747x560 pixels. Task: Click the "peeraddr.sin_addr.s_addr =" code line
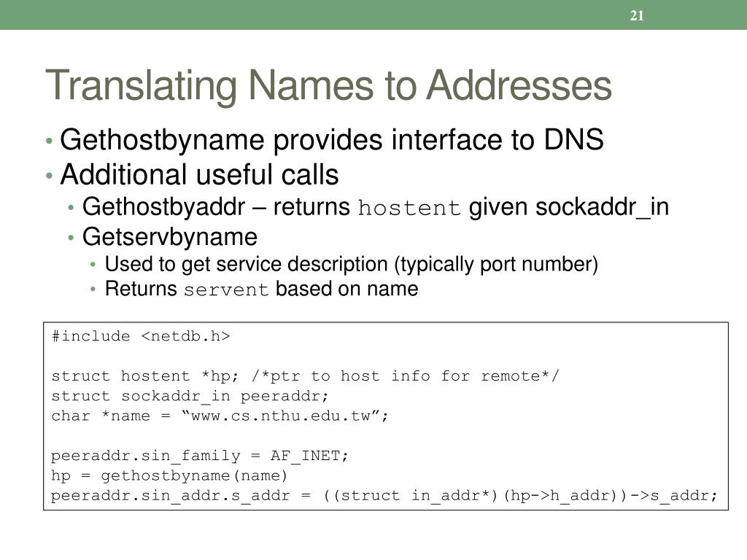point(384,496)
